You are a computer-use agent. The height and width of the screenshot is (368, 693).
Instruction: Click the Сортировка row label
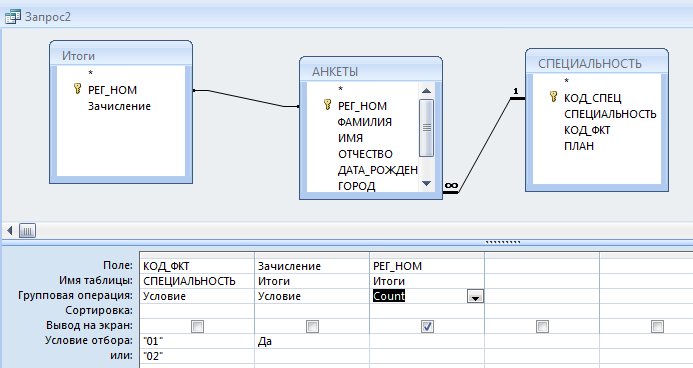click(99, 311)
